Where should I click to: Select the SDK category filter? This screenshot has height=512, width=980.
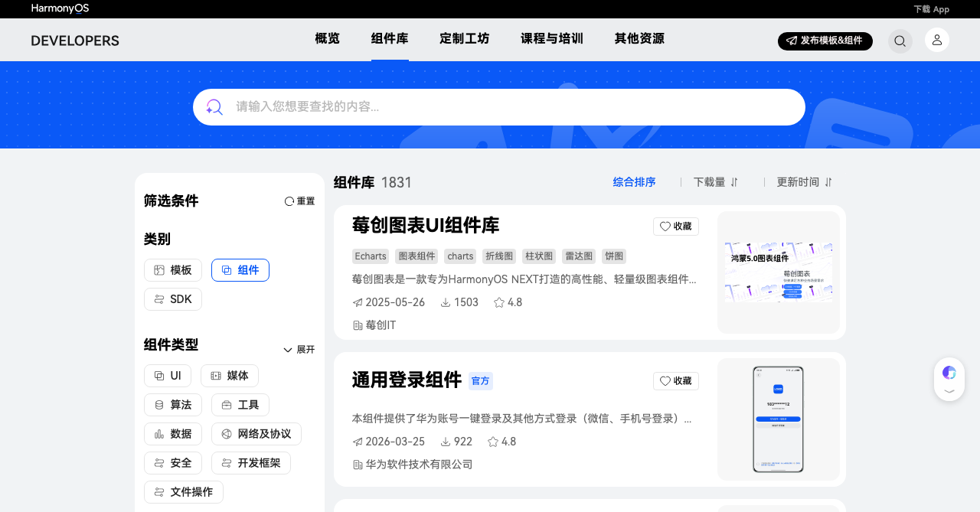173,299
